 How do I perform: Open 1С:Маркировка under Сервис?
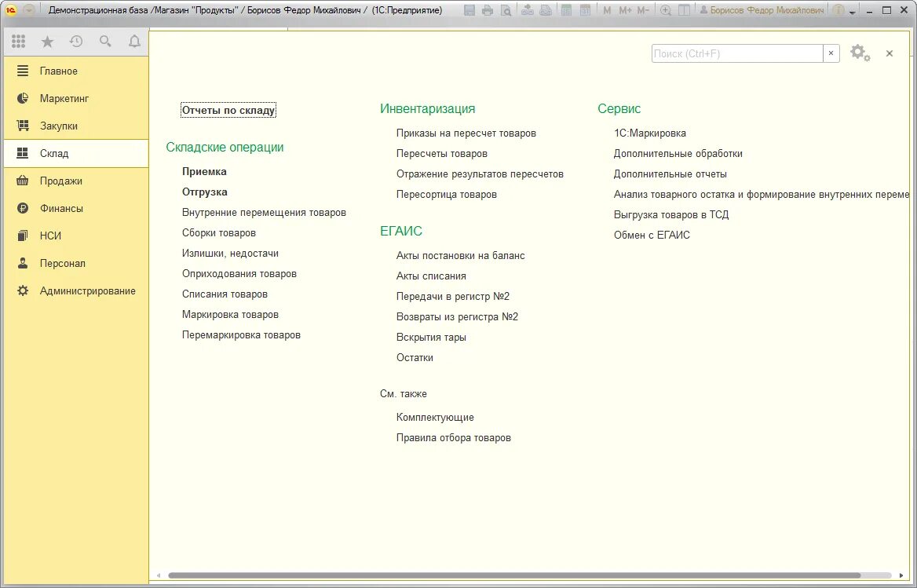[650, 133]
